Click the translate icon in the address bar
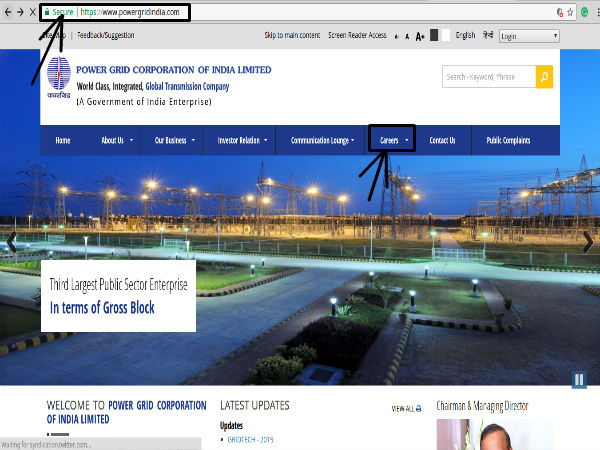This screenshot has width=600, height=450. point(560,12)
